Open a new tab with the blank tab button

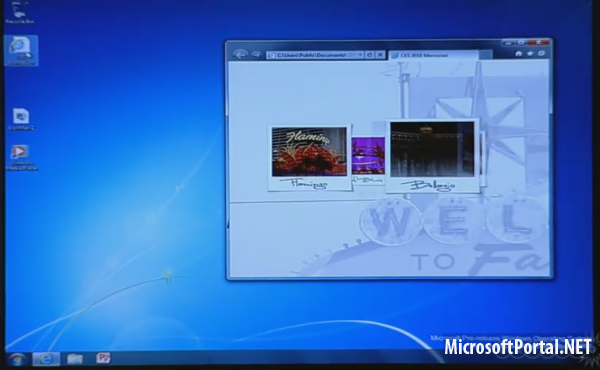pos(485,55)
